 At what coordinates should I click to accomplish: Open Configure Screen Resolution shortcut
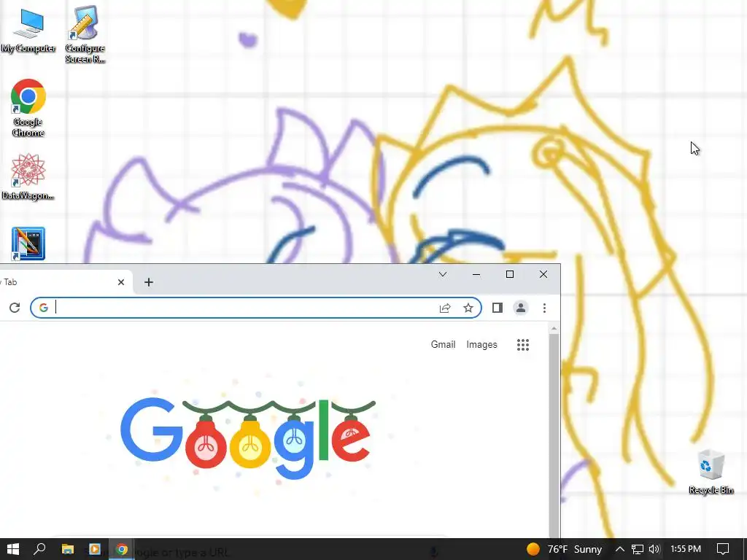click(x=85, y=34)
